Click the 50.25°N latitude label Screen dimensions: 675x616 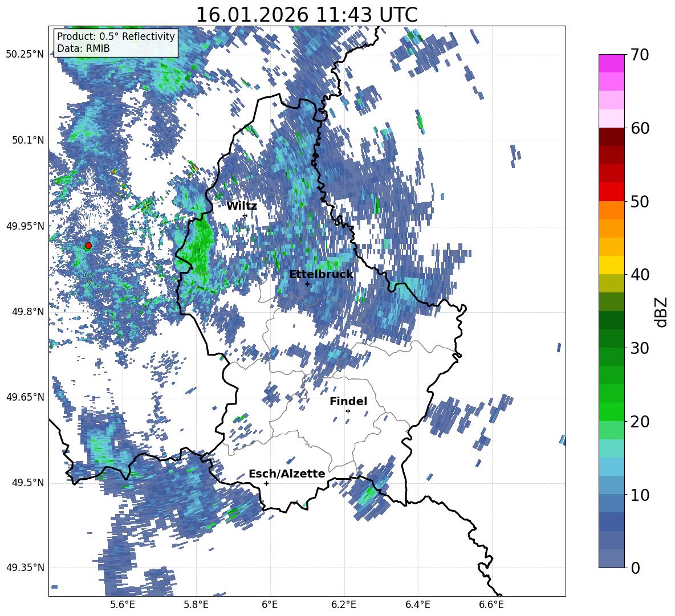coord(25,55)
